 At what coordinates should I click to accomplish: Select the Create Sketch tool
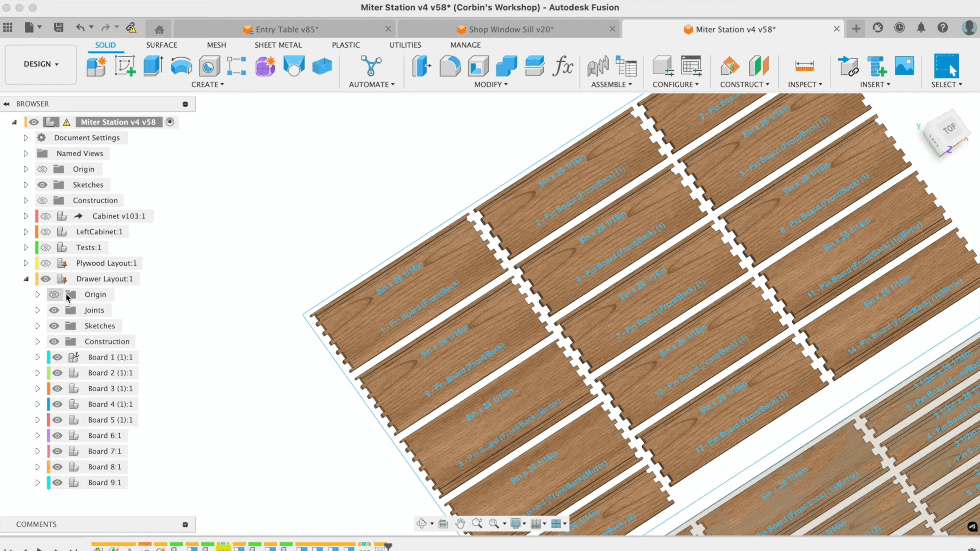click(125, 66)
